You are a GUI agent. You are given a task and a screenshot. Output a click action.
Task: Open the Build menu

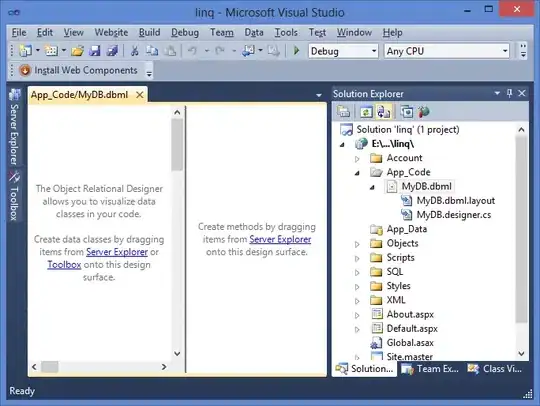point(149,32)
